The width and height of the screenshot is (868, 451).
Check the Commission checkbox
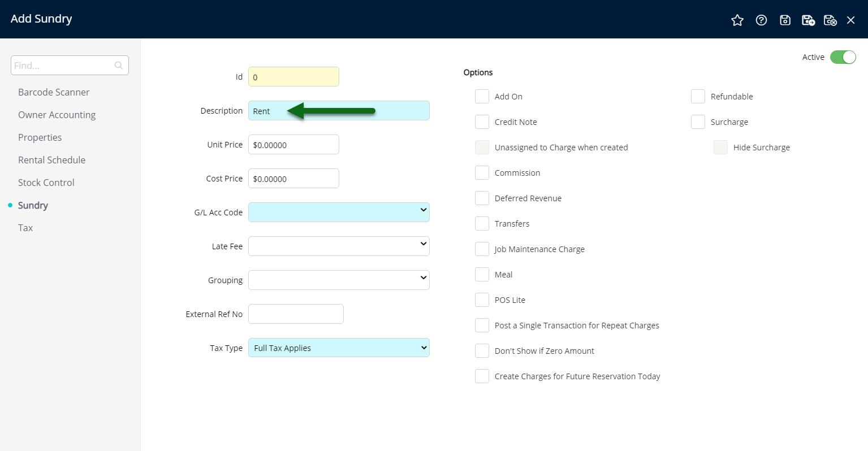(x=482, y=173)
